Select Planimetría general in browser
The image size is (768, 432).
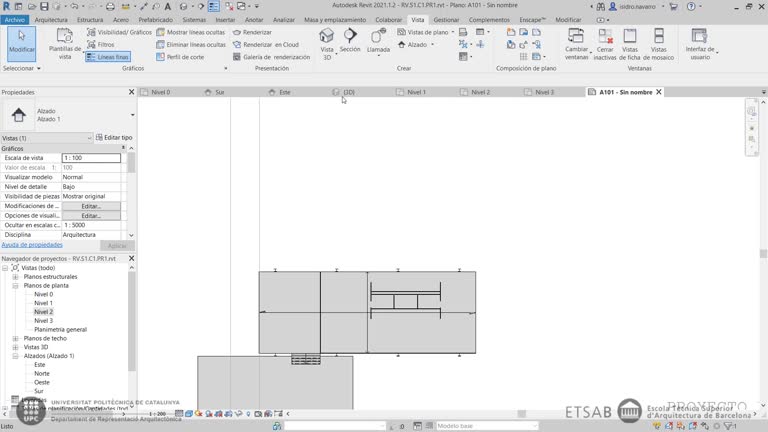(60, 330)
